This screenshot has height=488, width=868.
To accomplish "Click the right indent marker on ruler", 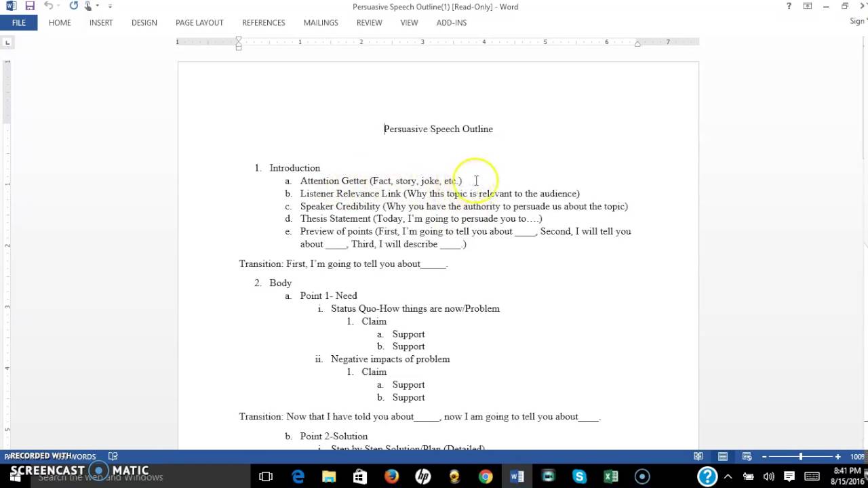I will (637, 44).
